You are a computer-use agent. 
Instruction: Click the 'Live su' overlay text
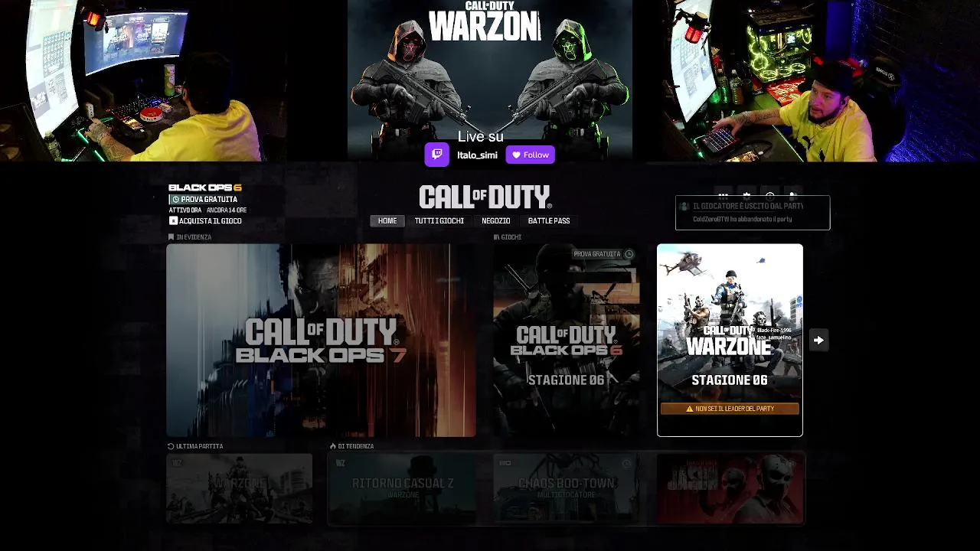tap(481, 136)
